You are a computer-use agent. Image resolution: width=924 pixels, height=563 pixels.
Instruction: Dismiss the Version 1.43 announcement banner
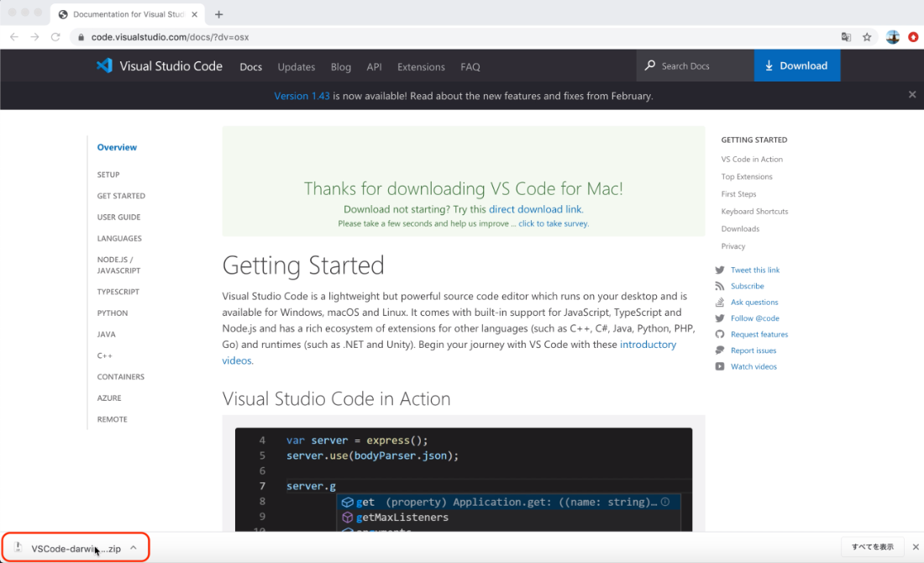coord(912,94)
